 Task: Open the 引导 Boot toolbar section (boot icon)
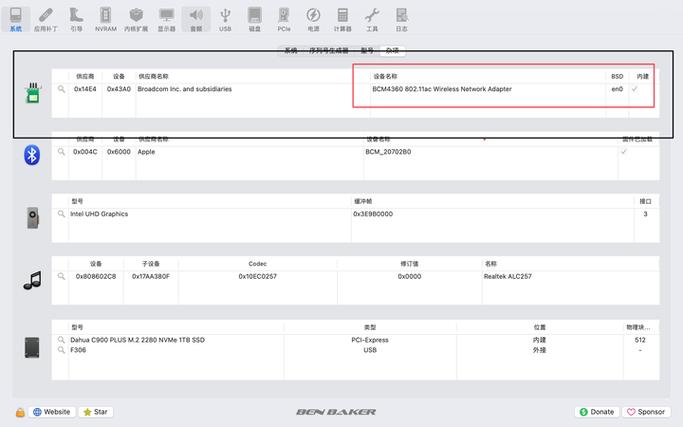(76, 20)
